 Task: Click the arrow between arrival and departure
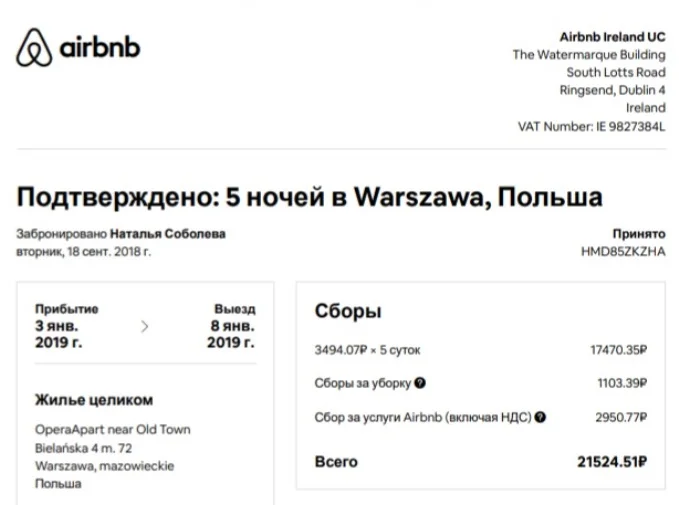click(x=145, y=327)
